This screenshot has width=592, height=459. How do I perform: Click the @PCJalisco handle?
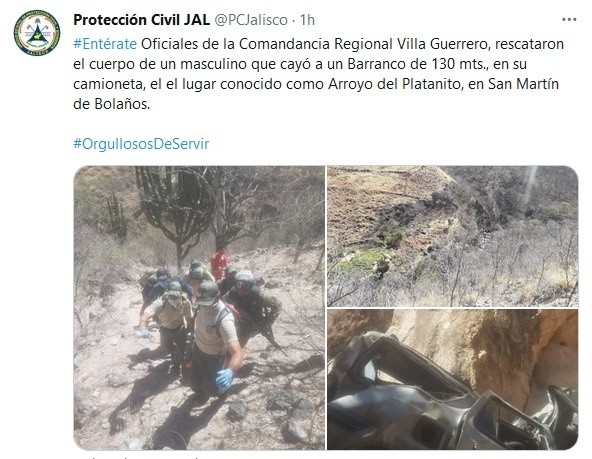coord(251,20)
